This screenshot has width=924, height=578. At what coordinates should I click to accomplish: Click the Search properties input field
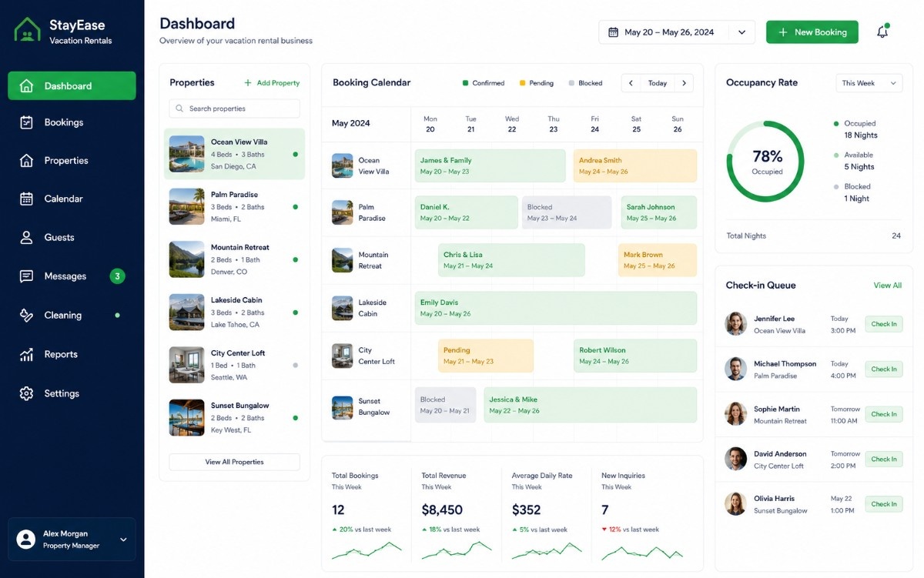tap(234, 109)
